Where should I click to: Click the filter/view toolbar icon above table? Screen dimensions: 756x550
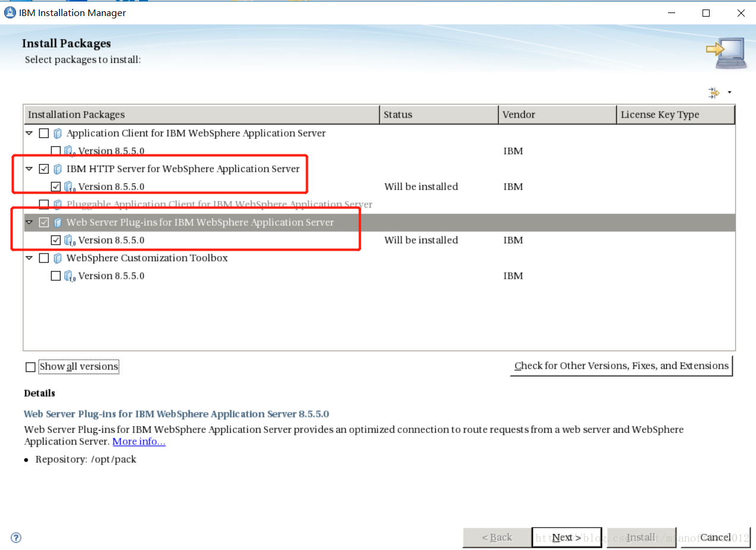(714, 92)
